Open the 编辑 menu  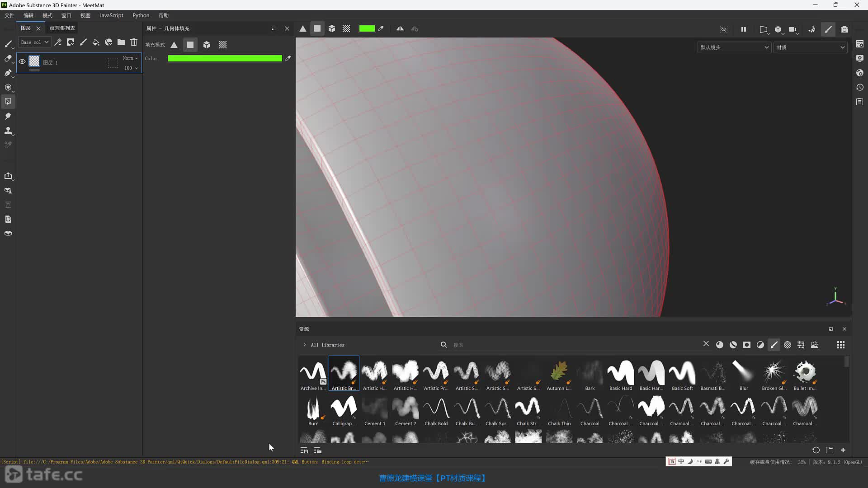[x=28, y=15]
